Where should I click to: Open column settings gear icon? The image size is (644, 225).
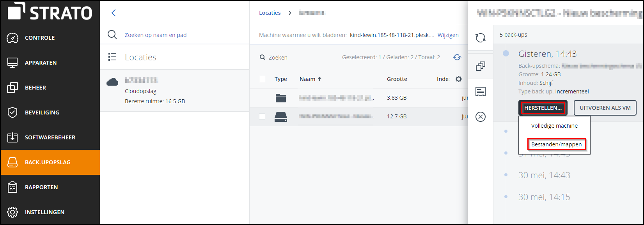(x=459, y=79)
